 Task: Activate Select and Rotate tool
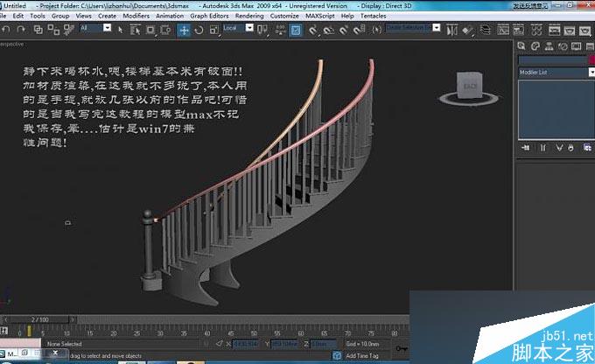(x=199, y=30)
